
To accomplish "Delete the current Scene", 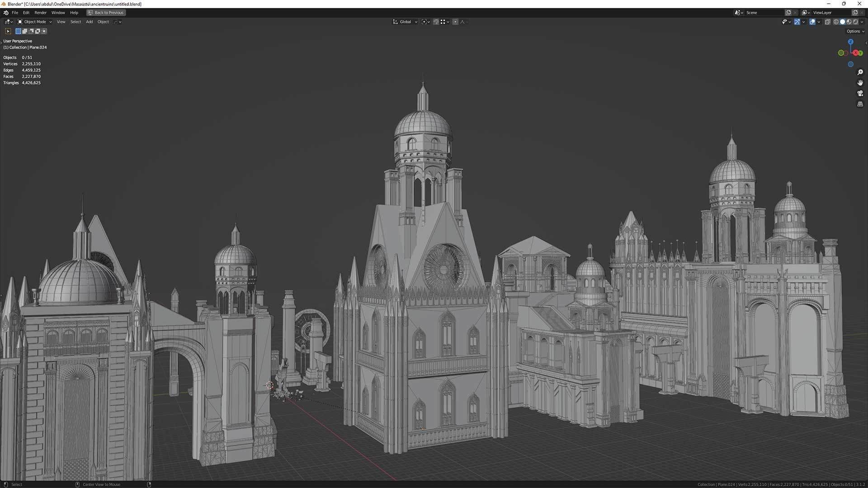I will tap(795, 13).
